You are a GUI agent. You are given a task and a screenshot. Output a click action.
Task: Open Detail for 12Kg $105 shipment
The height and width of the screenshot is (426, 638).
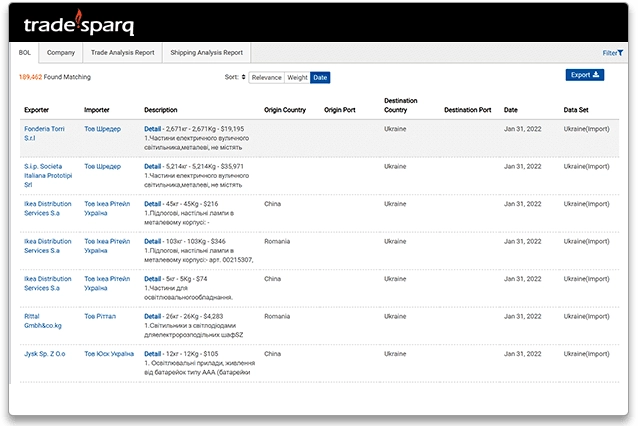tap(153, 354)
